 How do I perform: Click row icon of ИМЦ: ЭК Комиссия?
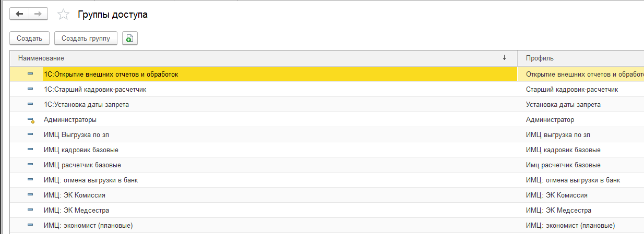pyautogui.click(x=30, y=195)
